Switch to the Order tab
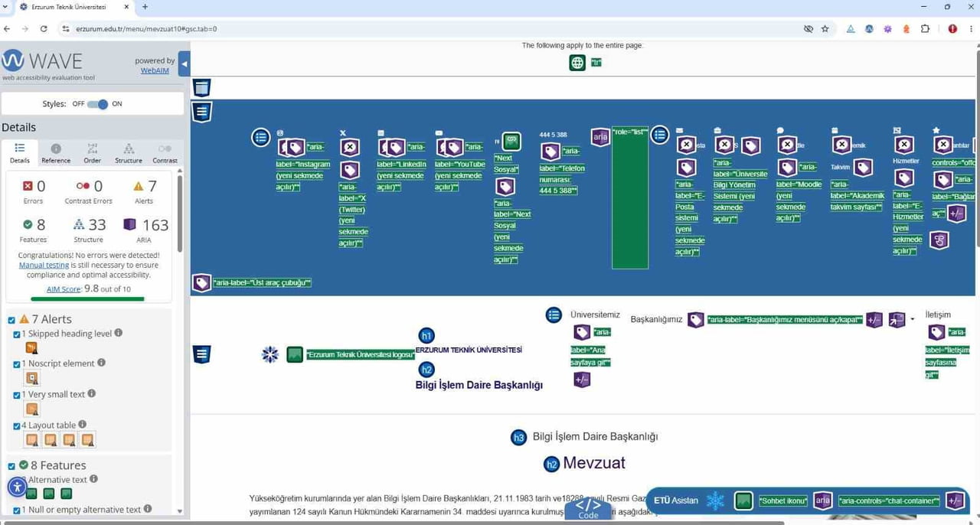The width and height of the screenshot is (980, 525). coord(92,152)
